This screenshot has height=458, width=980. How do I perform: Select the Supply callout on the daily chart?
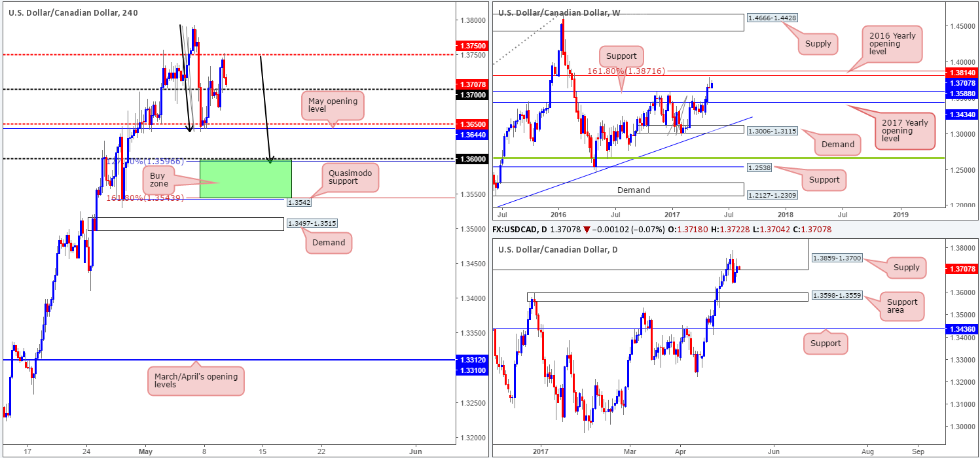[906, 268]
